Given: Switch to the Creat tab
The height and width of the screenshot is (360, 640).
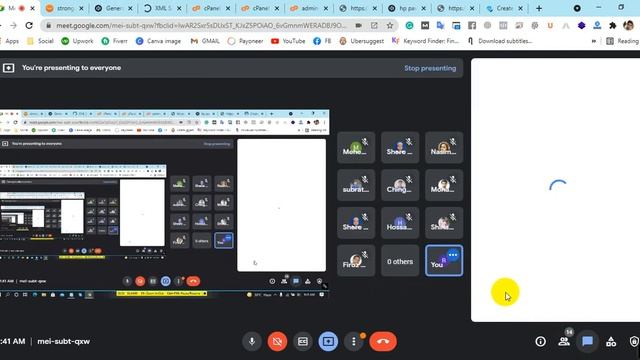Looking at the screenshot, I should [504, 8].
